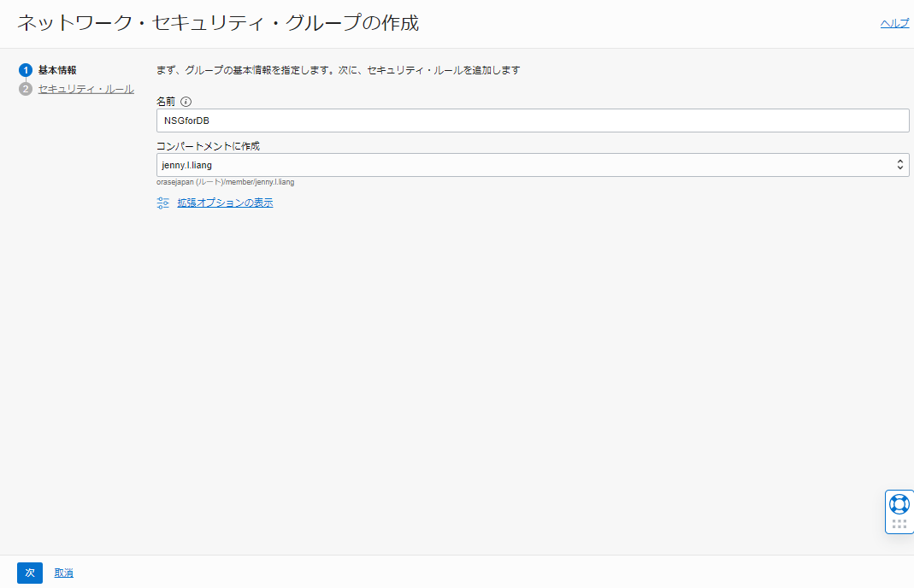Click the sliders icon beside 拡張オプションの表示
The height and width of the screenshot is (588, 914).
pos(162,203)
